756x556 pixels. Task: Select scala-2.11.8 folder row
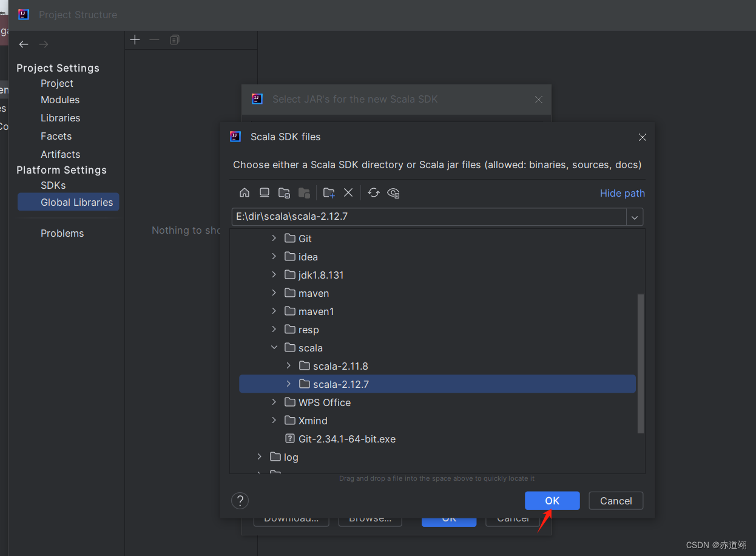coord(437,366)
